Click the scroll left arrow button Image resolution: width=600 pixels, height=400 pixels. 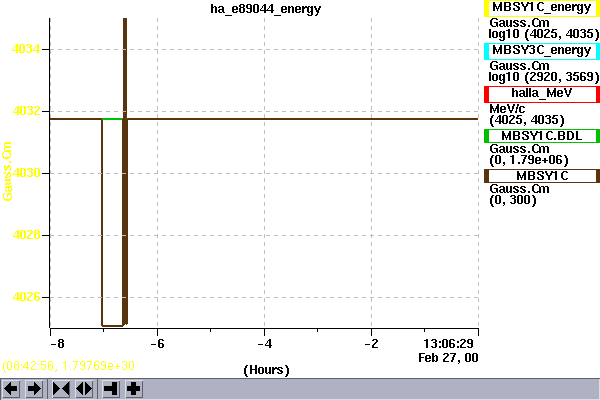pyautogui.click(x=12, y=388)
